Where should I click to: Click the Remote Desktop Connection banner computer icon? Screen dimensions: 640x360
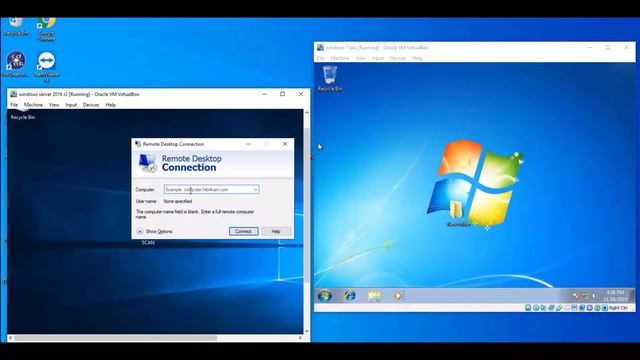147,163
